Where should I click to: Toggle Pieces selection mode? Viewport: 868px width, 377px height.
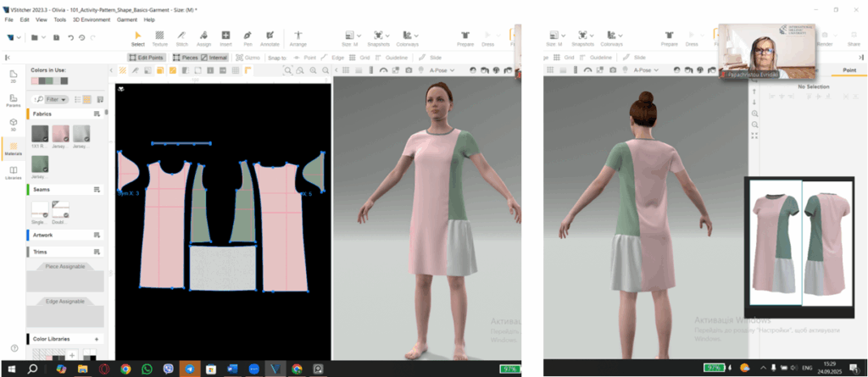point(186,58)
